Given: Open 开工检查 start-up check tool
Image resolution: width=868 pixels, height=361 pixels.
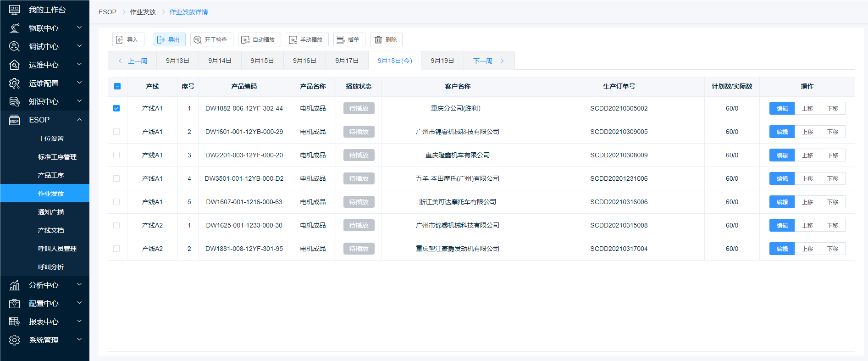Looking at the screenshot, I should (x=211, y=40).
